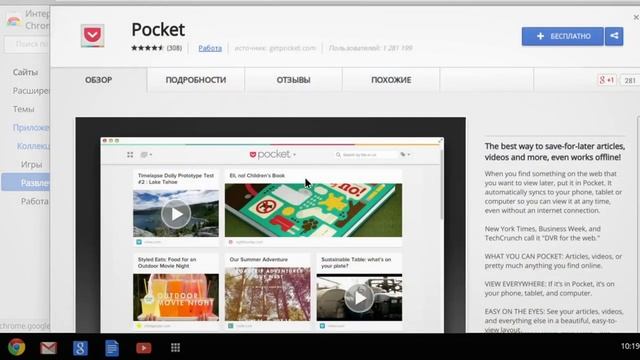Open Gmail from the shelf

click(x=48, y=348)
